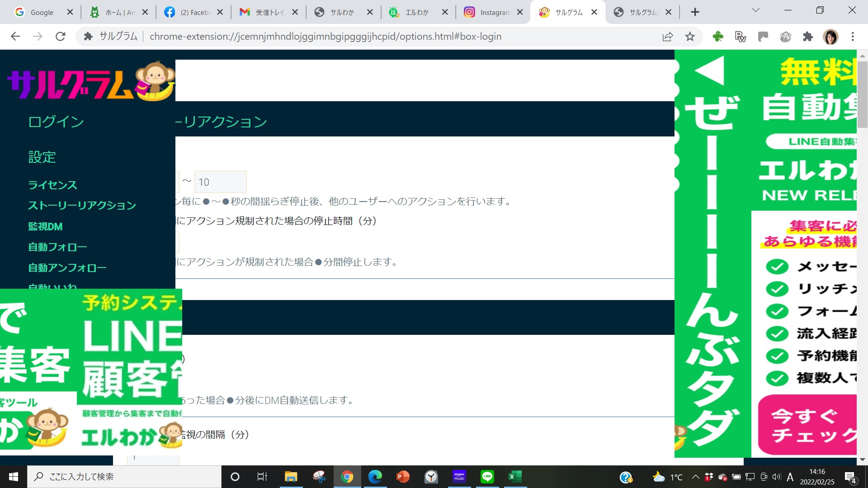Select ライセンス in the sidebar

click(52, 185)
